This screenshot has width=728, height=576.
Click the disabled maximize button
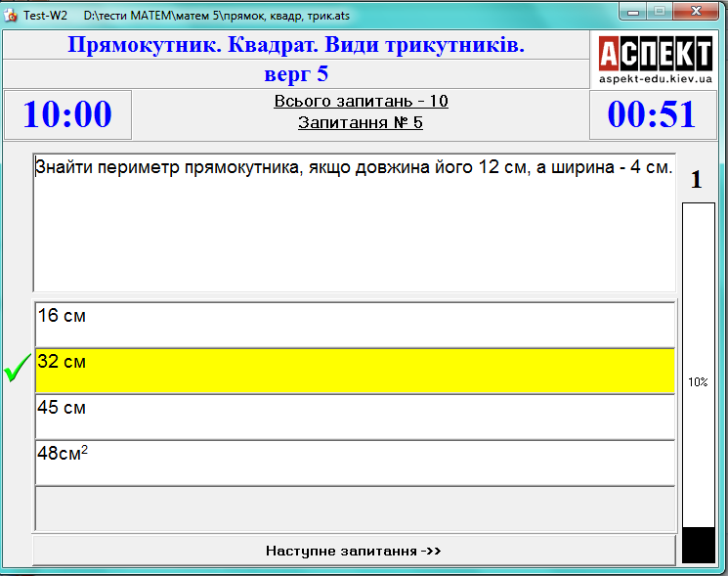click(660, 11)
